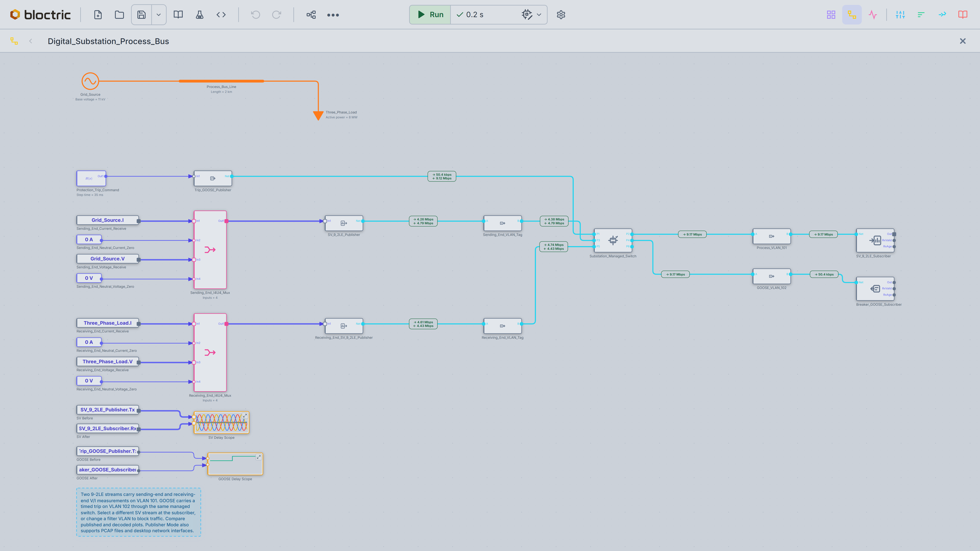Select the Trip_GOOSE_Publisher block

pyautogui.click(x=213, y=178)
